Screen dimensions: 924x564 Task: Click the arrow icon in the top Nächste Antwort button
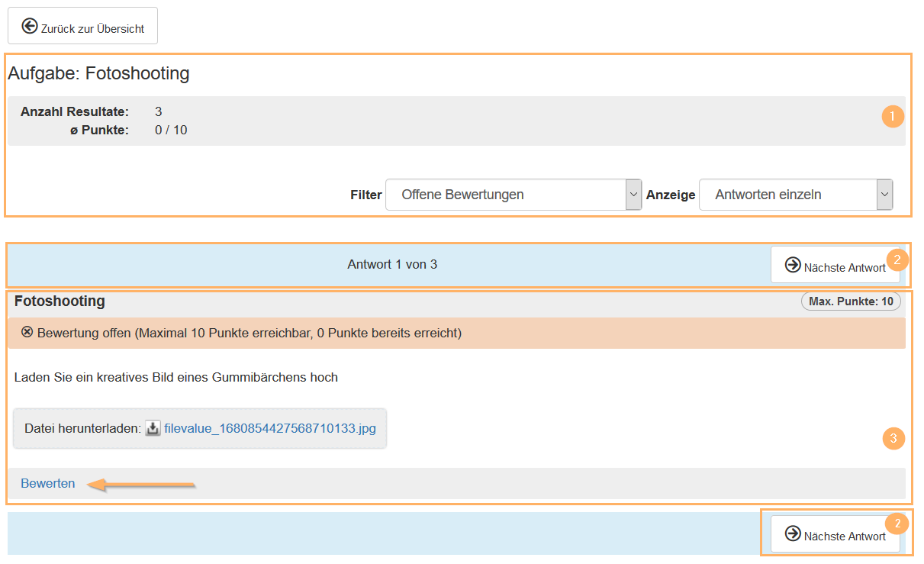tap(793, 266)
